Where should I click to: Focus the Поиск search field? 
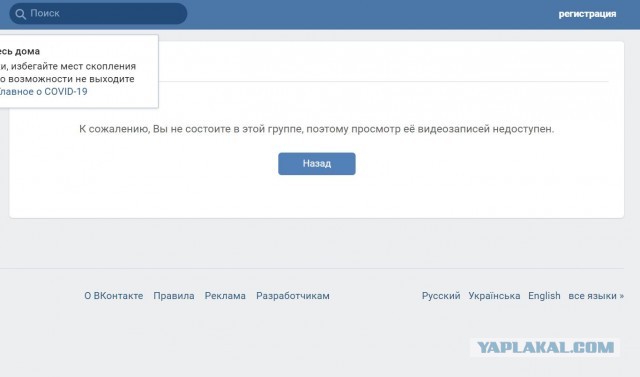pos(98,13)
